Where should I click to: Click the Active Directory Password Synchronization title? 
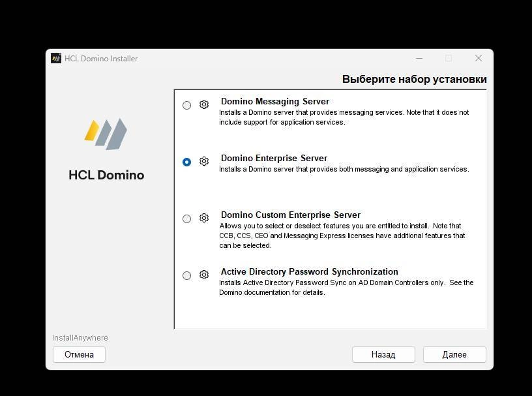coord(310,271)
